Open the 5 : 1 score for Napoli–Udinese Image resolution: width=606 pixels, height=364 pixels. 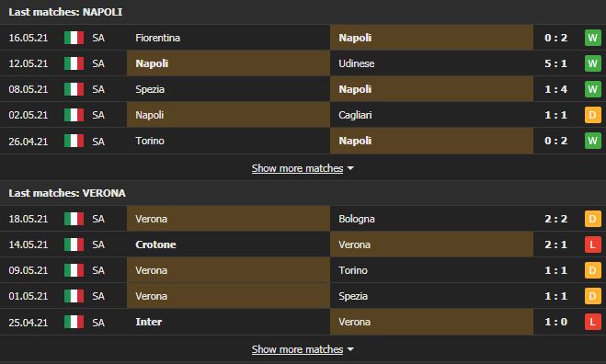(x=555, y=63)
